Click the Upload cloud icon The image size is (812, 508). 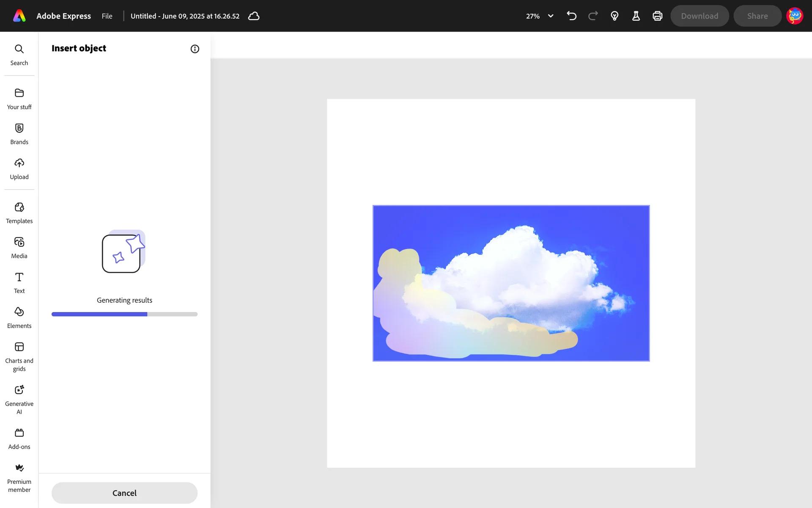click(19, 163)
